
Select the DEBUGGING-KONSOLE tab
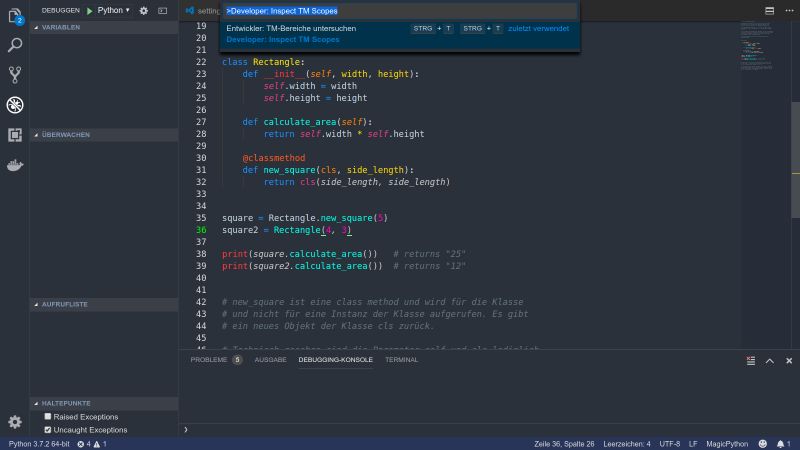coord(336,360)
